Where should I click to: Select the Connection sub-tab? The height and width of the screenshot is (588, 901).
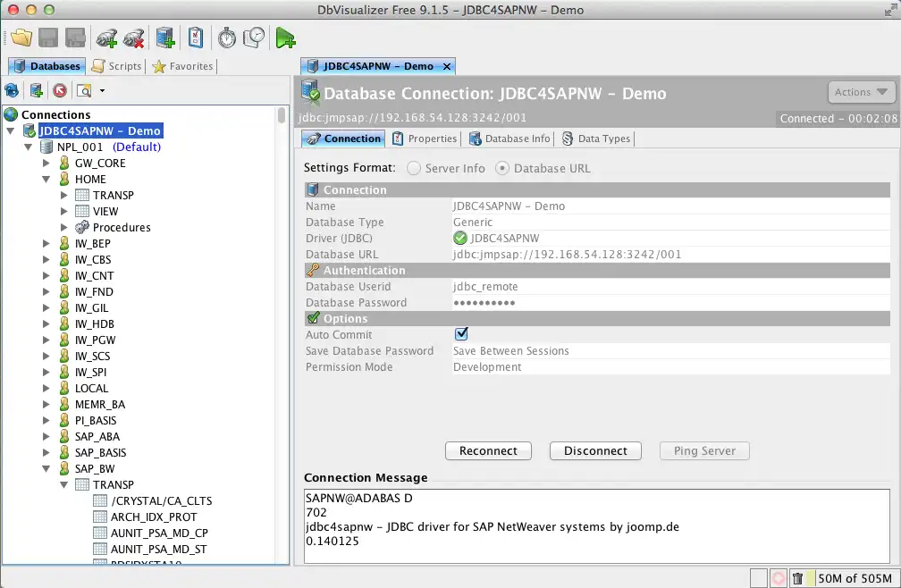click(x=343, y=139)
